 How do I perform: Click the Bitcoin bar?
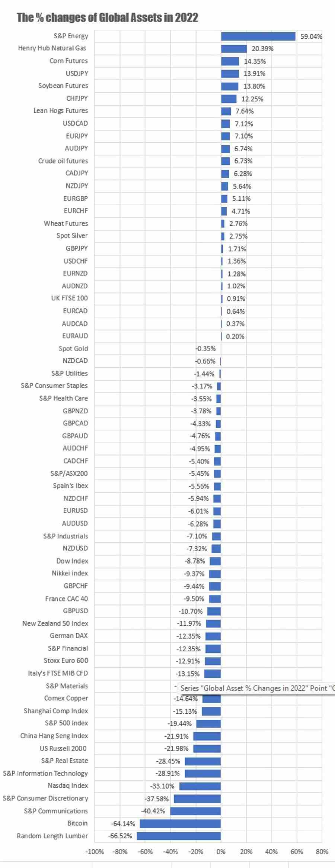(180, 823)
